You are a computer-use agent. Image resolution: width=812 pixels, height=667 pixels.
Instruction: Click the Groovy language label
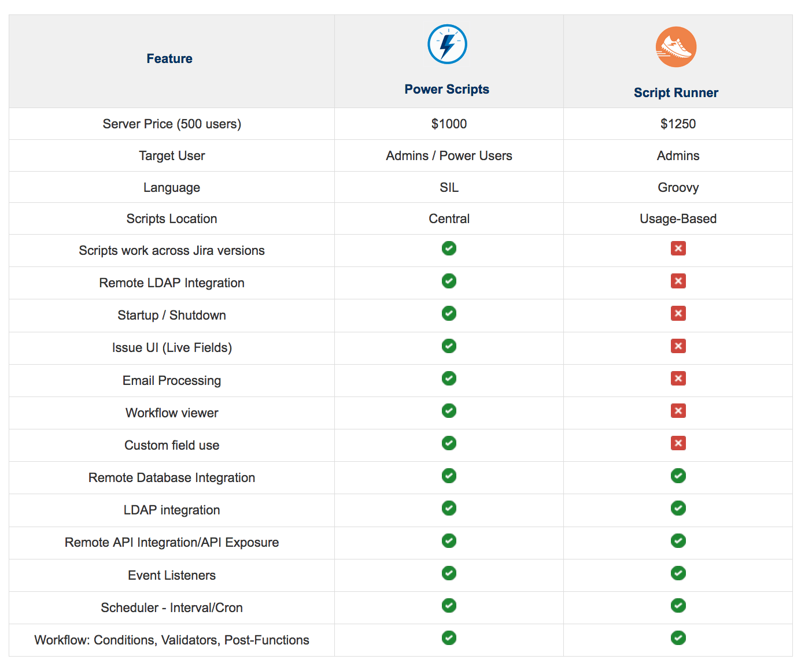678,187
